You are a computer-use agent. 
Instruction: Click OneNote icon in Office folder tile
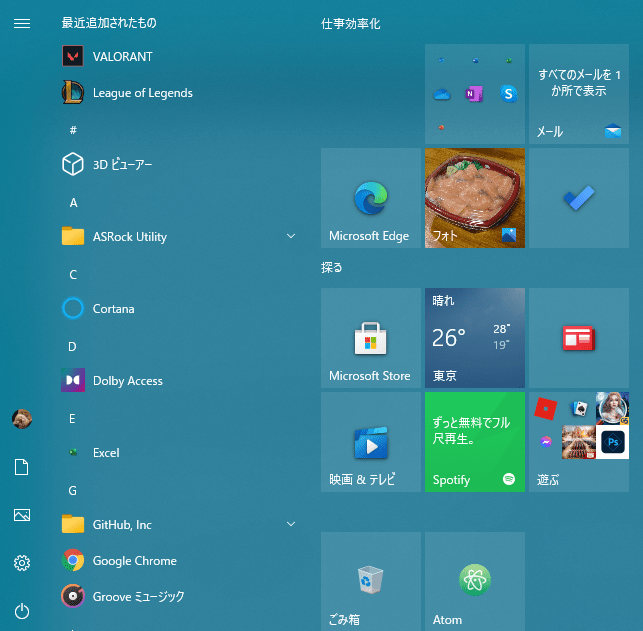(474, 94)
